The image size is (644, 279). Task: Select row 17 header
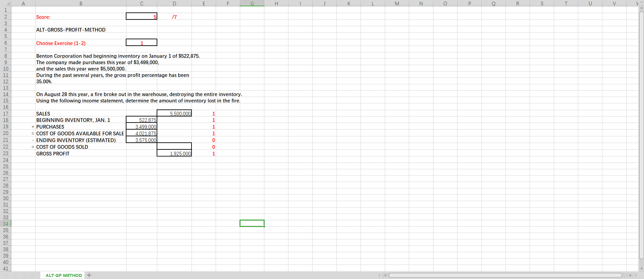pos(6,113)
